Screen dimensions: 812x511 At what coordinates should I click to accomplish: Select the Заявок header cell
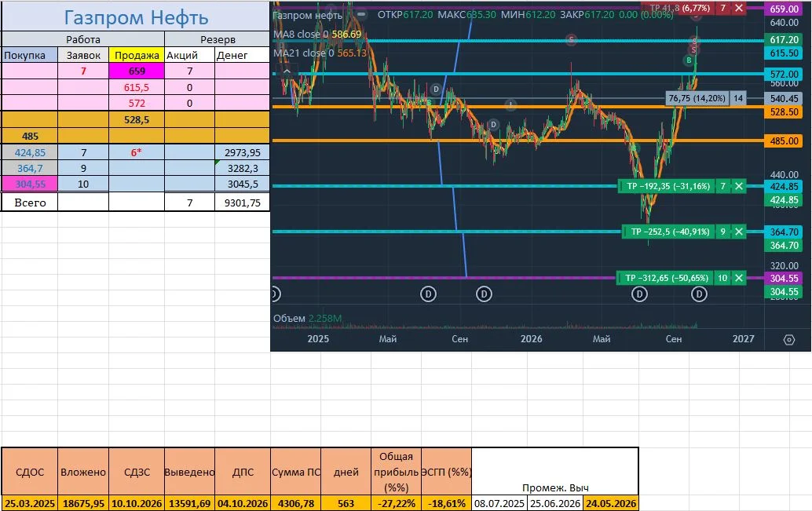click(83, 55)
